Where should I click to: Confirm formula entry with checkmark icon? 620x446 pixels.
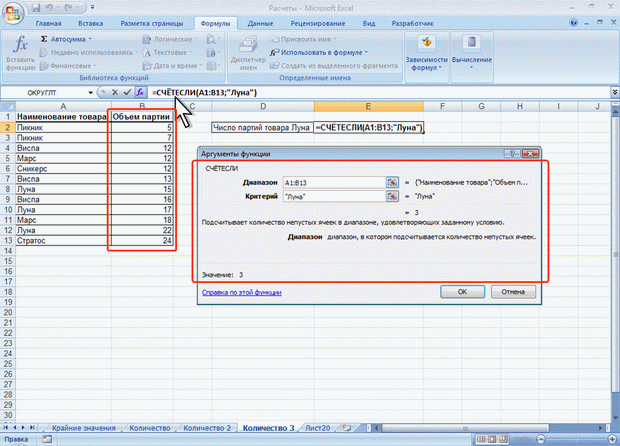click(127, 93)
